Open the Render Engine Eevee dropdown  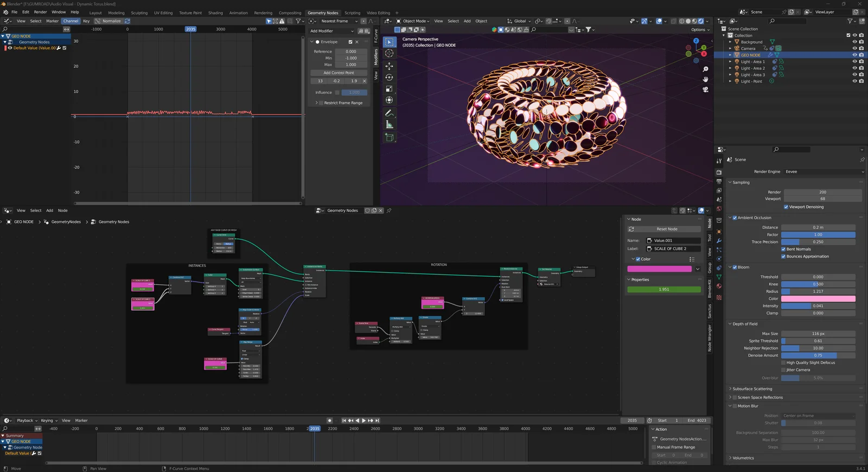[824, 171]
